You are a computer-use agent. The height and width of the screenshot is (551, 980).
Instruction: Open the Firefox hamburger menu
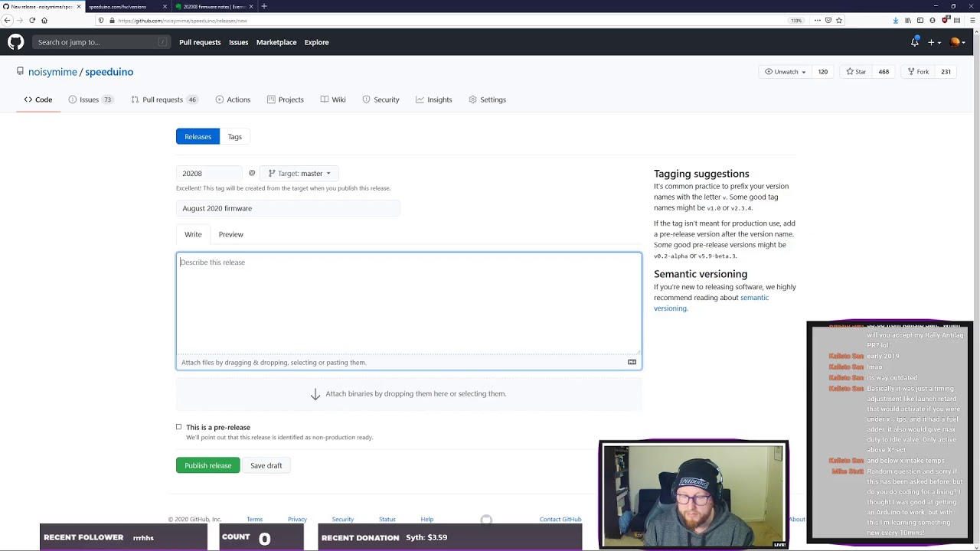click(x=973, y=21)
